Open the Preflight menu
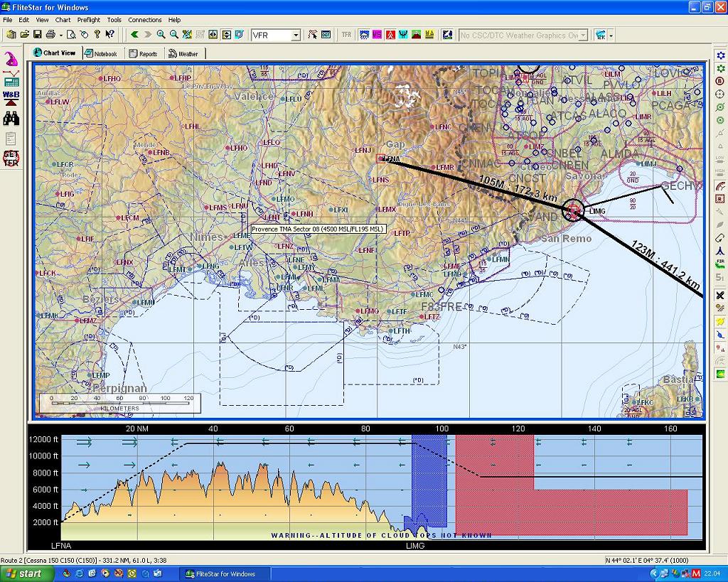This screenshot has height=582, width=728. 89,20
